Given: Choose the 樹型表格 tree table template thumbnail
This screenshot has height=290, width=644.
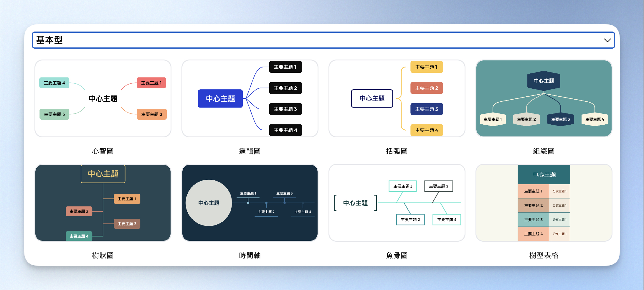Looking at the screenshot, I should coord(544,203).
